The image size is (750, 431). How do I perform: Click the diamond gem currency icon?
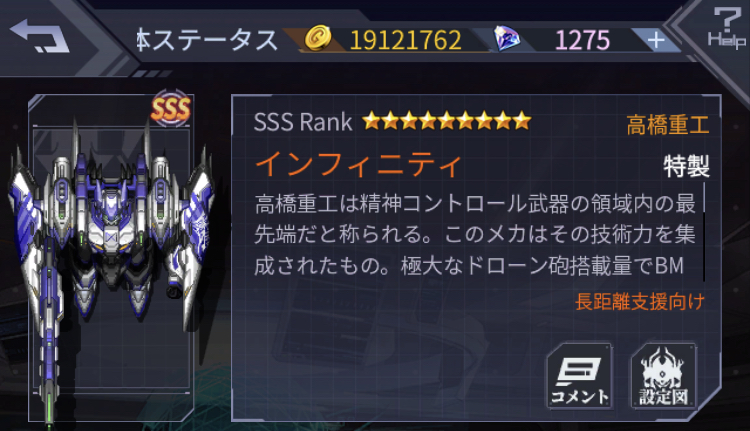pyautogui.click(x=507, y=38)
